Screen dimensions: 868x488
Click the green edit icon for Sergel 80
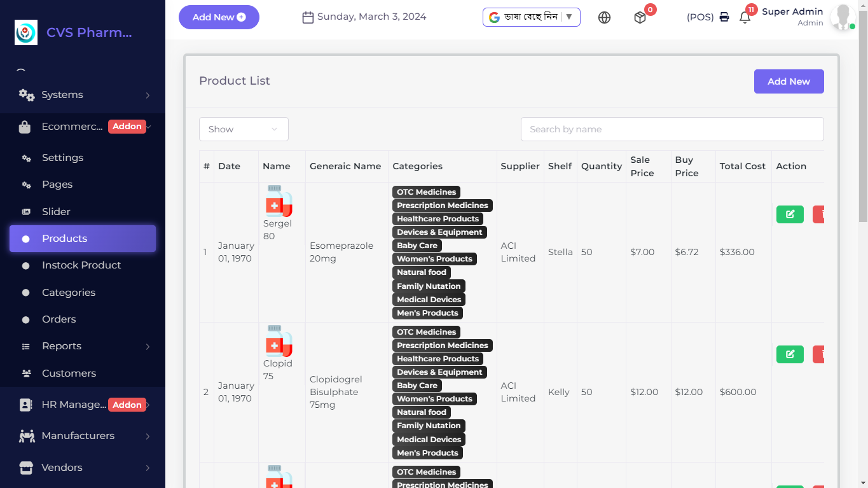tap(790, 214)
